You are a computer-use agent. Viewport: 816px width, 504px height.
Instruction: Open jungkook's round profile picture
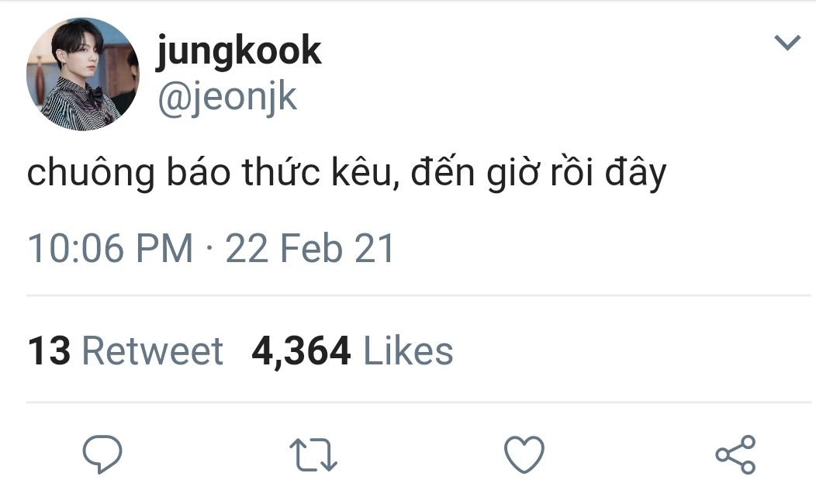pos(83,74)
